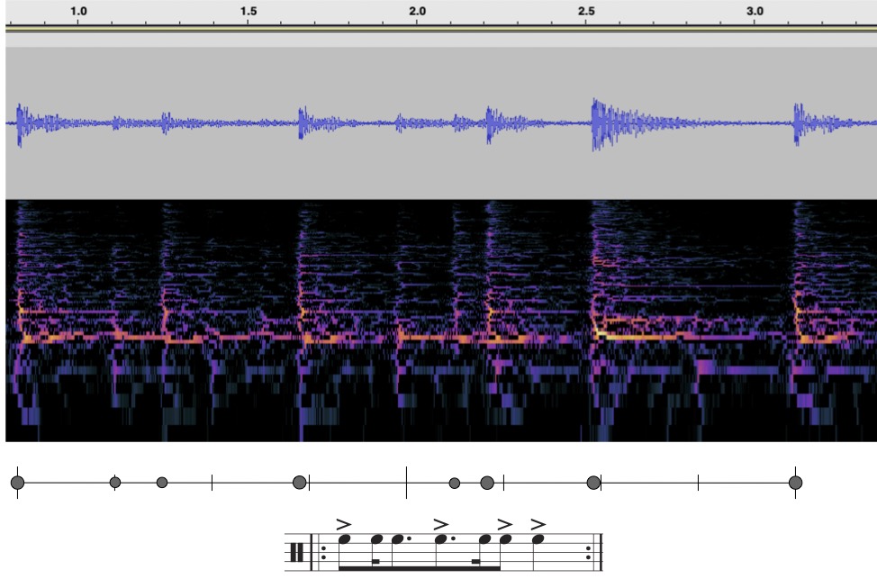Viewport: 877px width, 588px height.
Task: Click the tallest tick mark on the onset timeline
Action: (x=406, y=483)
